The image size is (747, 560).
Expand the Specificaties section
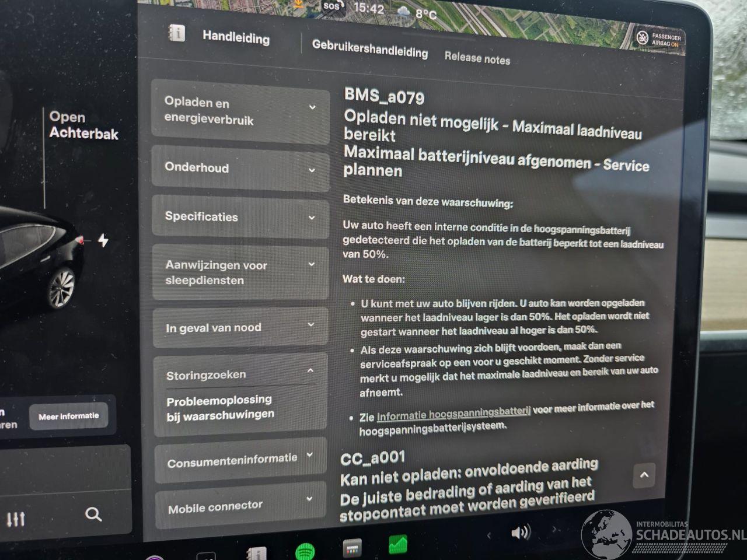coord(240,216)
